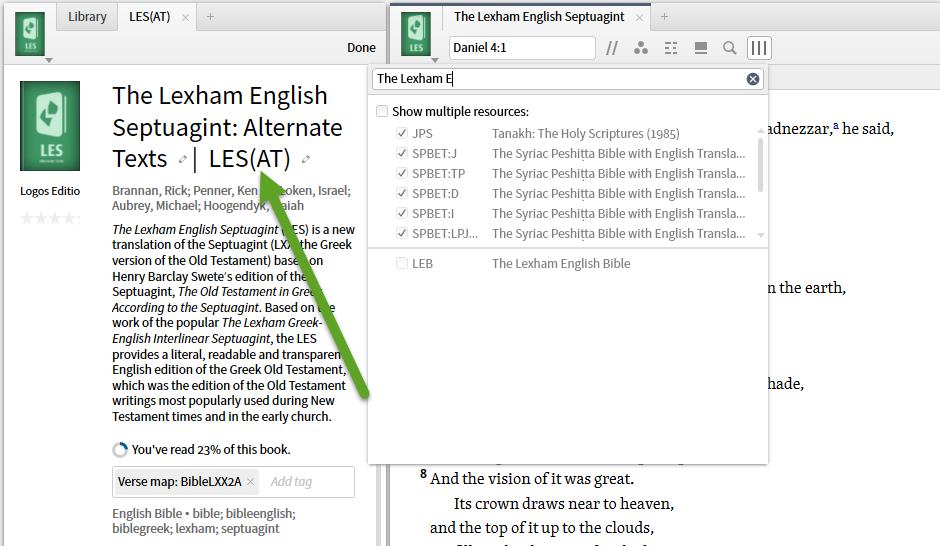Switch to the Library tab
Image resolution: width=940 pixels, height=546 pixels.
click(x=87, y=17)
